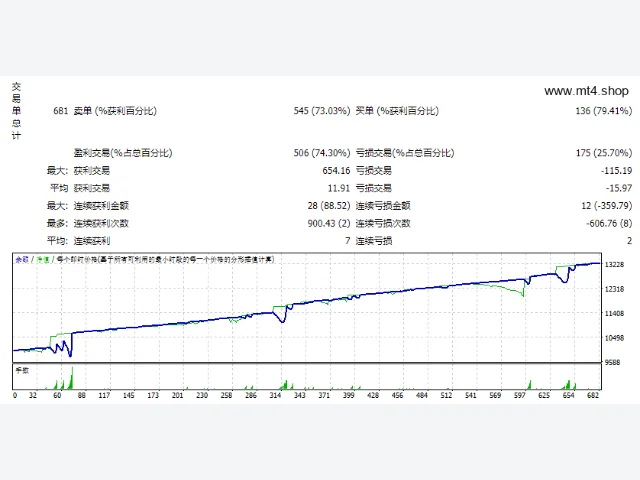640x480 pixels.
Task: Click the vertical '交易单总计' label
Action: 16,111
